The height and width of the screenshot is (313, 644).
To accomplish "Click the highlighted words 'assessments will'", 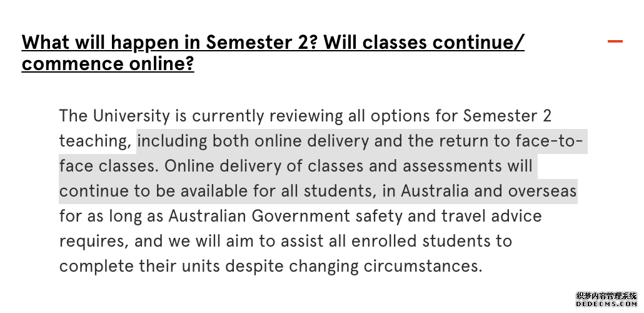I will (x=468, y=166).
